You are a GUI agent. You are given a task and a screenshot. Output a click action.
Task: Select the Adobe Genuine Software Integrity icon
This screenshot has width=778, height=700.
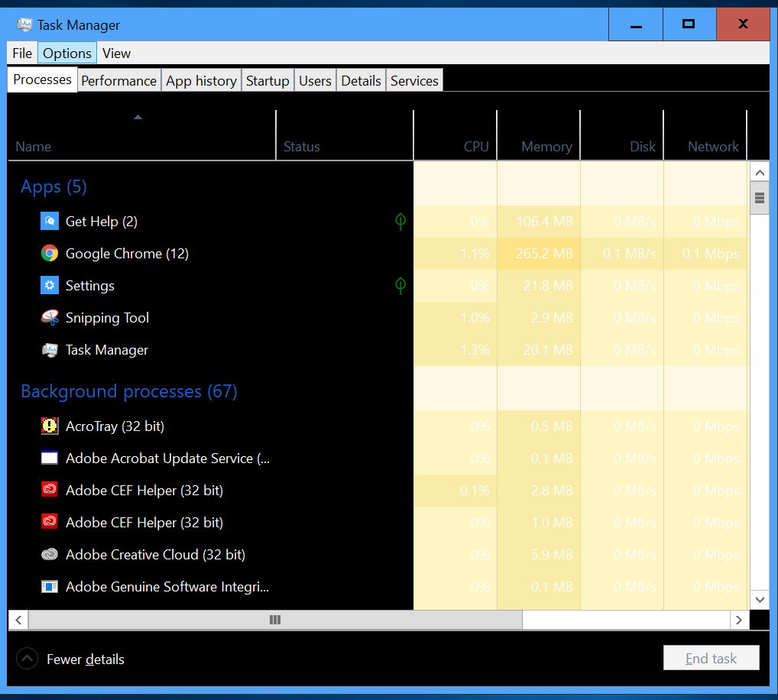pyautogui.click(x=49, y=586)
